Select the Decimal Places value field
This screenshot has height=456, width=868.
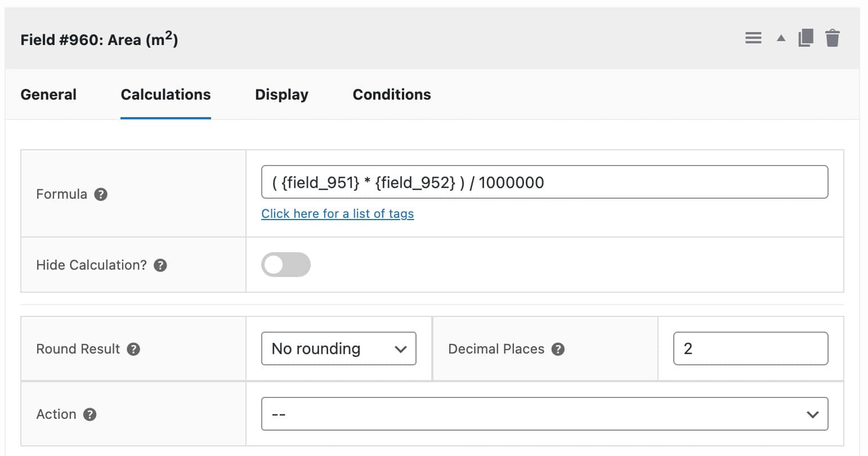click(x=750, y=348)
